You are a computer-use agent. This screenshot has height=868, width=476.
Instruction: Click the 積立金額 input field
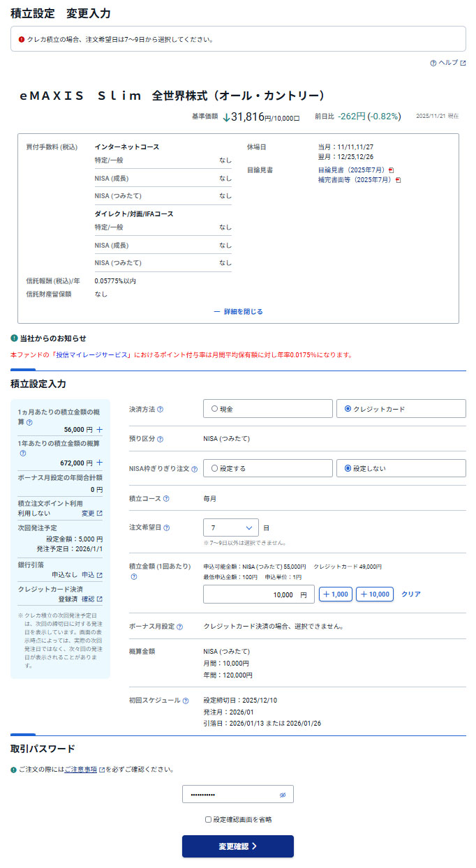coord(258,594)
